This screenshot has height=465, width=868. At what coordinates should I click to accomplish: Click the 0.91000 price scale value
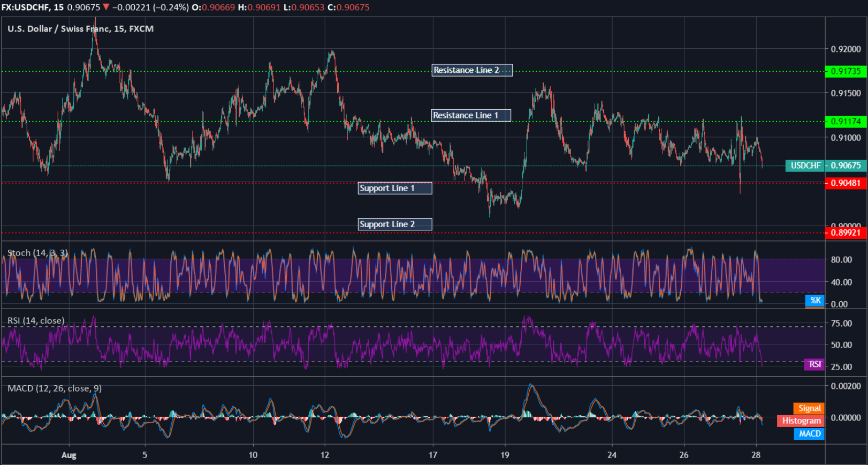[x=846, y=138]
